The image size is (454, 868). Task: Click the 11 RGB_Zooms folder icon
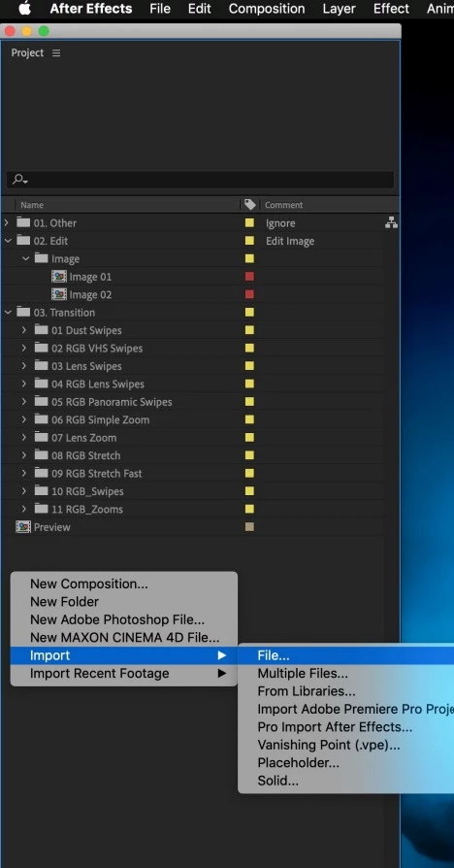(x=42, y=509)
